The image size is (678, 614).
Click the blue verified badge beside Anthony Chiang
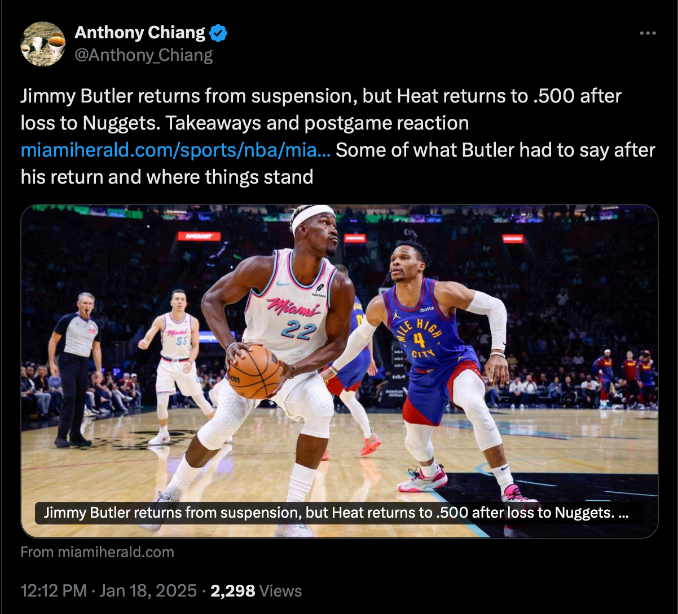[218, 33]
